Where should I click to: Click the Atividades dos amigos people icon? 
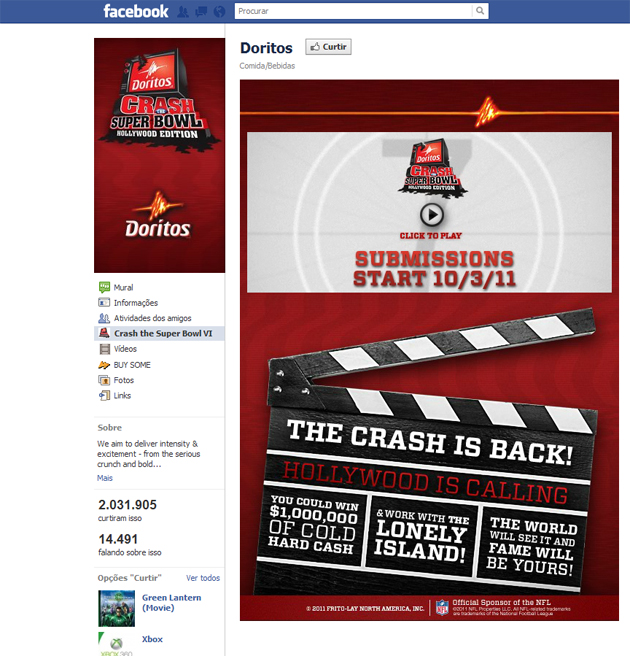coord(104,318)
